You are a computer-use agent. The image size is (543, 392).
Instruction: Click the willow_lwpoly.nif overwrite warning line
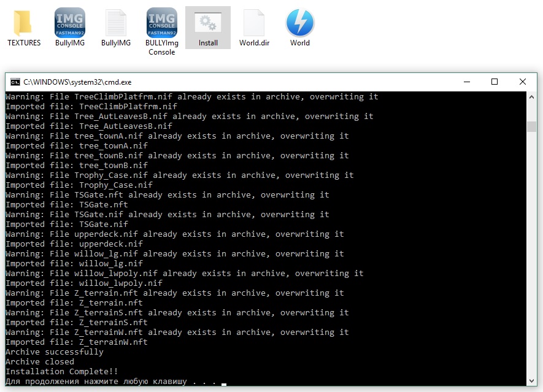click(x=185, y=274)
